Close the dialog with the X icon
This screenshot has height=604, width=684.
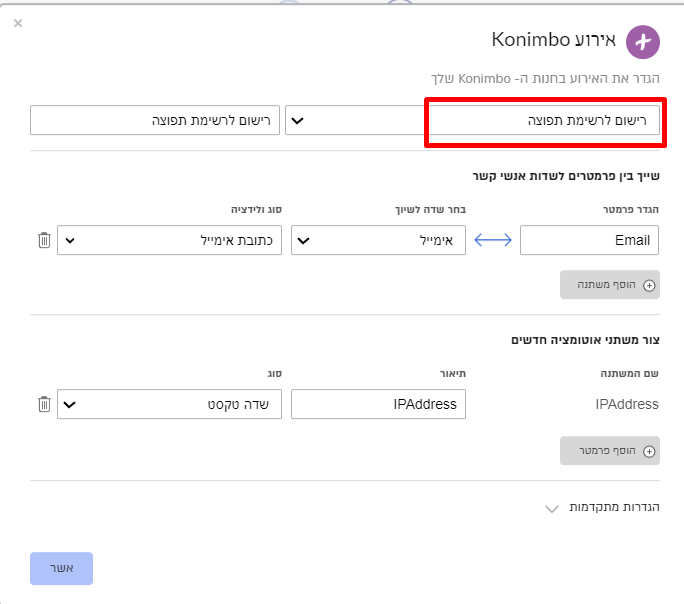[18, 23]
